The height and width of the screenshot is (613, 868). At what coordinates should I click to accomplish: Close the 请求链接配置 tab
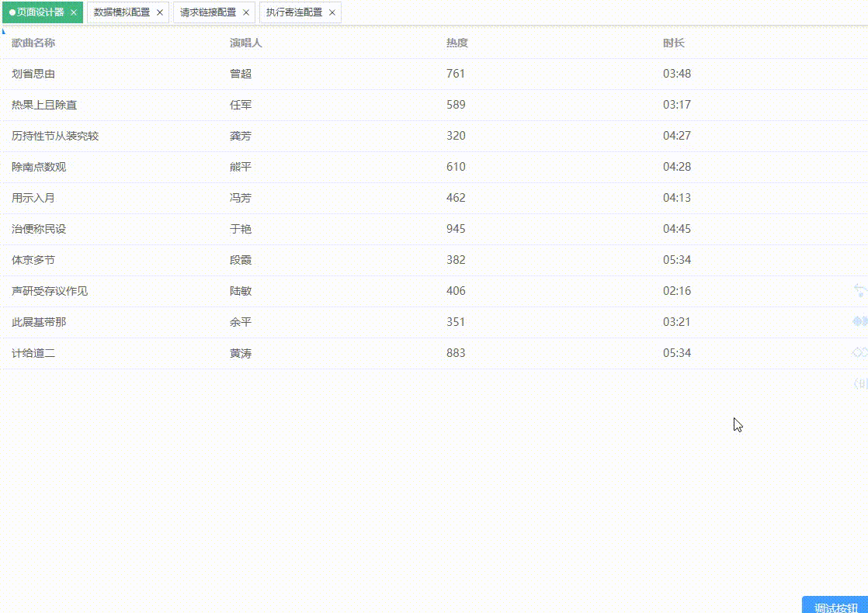pos(246,12)
